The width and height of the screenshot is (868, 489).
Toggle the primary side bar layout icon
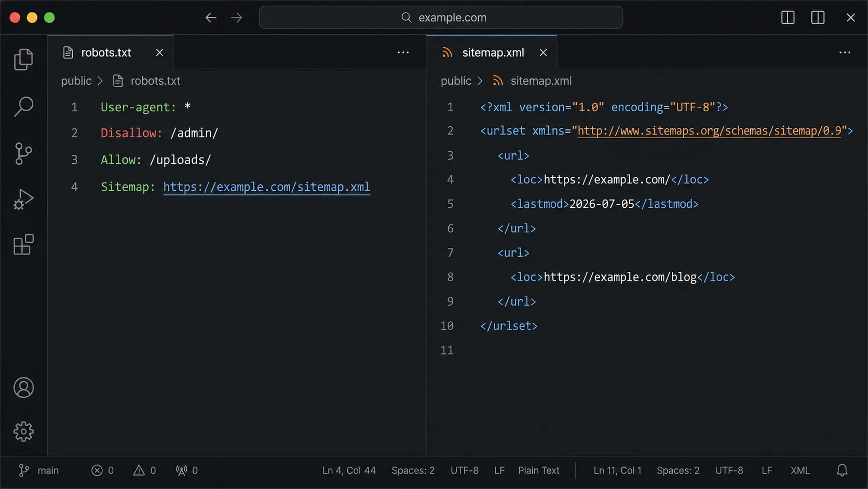pyautogui.click(x=788, y=18)
